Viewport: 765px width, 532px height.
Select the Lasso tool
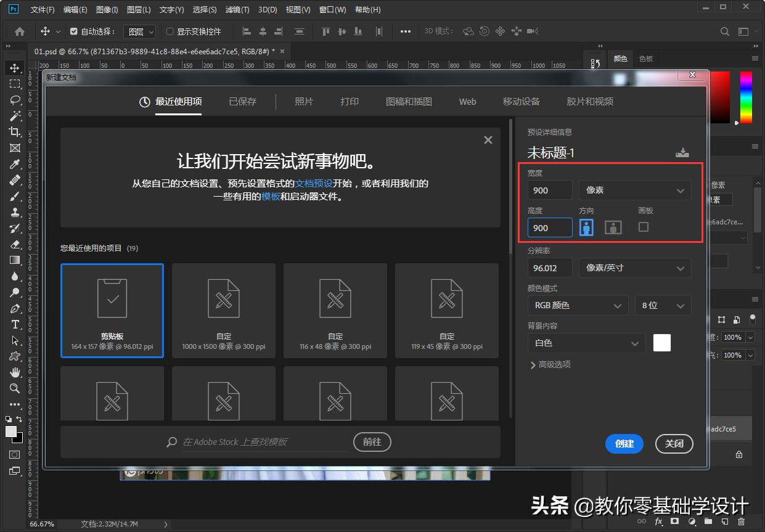click(14, 99)
